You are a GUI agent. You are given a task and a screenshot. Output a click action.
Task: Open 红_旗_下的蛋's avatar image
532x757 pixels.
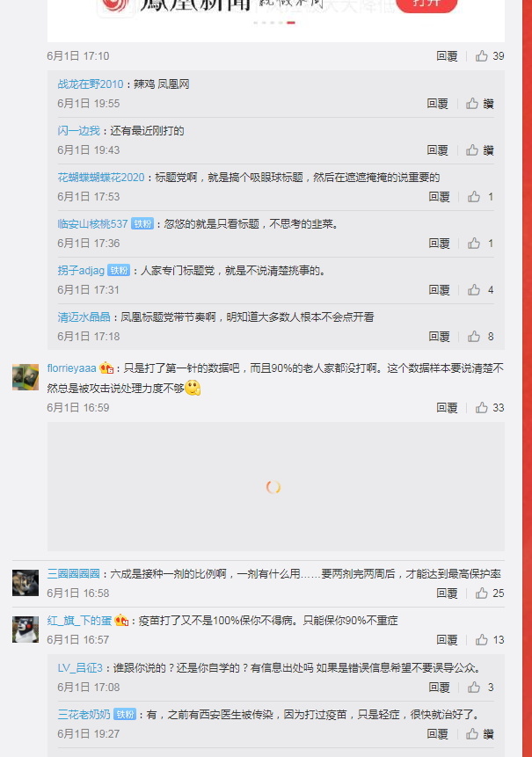tap(26, 629)
